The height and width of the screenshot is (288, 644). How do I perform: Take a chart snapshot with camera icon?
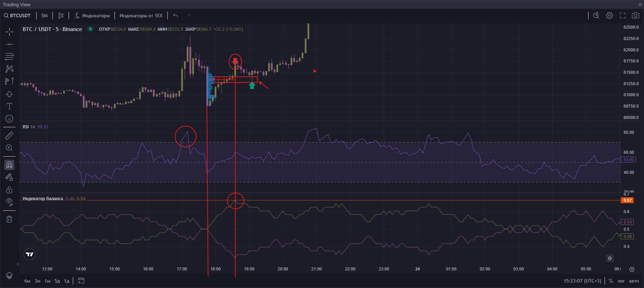pos(635,16)
